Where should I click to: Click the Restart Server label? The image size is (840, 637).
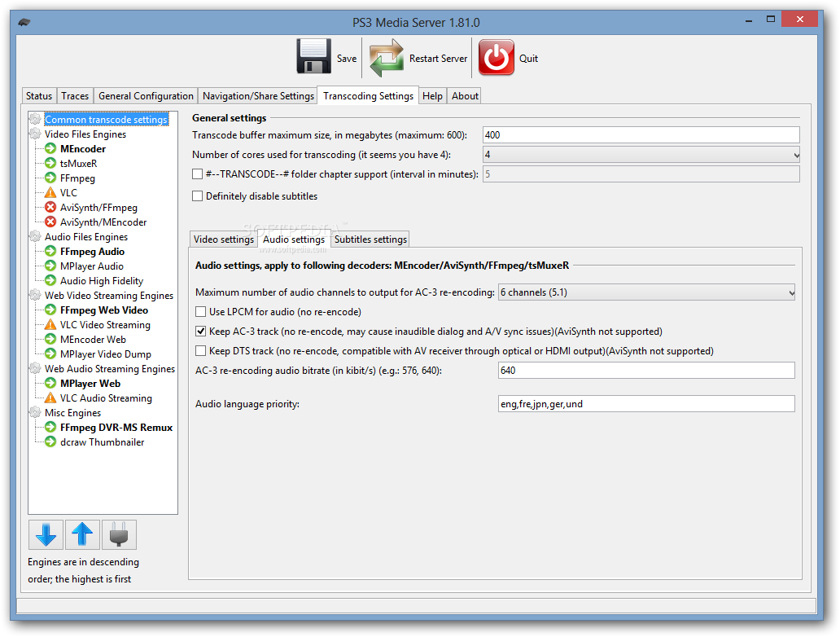point(438,58)
